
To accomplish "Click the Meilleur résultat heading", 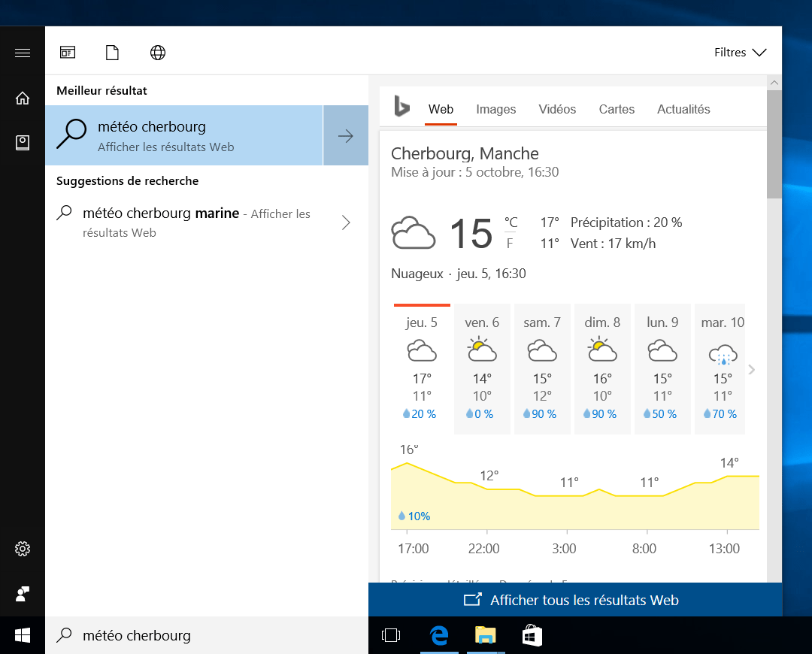I will [x=101, y=91].
